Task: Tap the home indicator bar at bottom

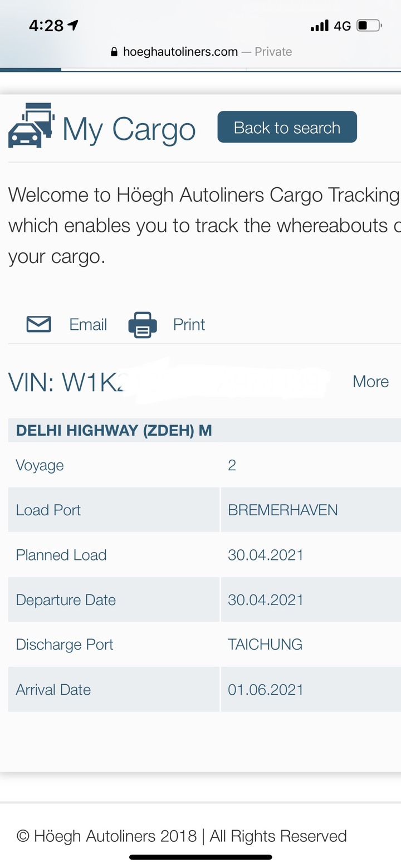Action: (200, 857)
